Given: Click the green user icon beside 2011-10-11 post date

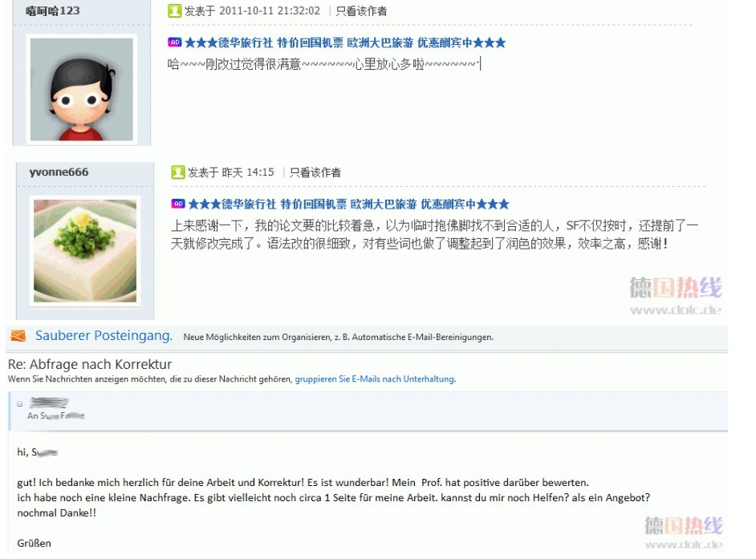Looking at the screenshot, I should 174,11.
